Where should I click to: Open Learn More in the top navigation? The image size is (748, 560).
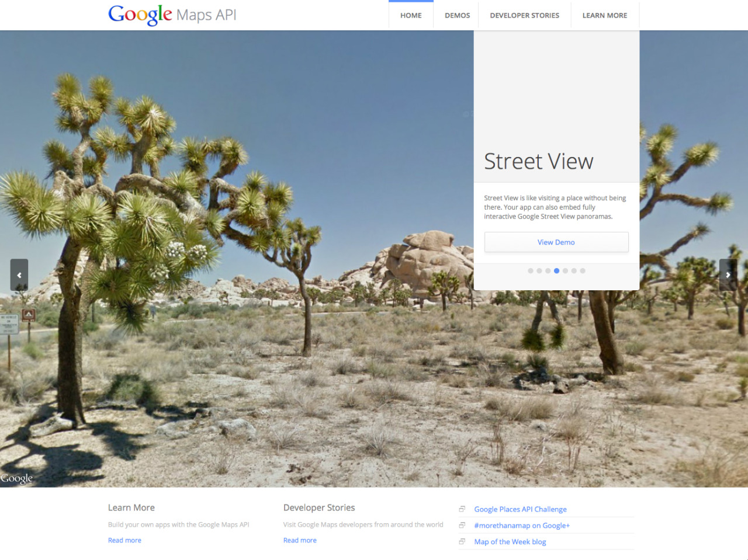coord(605,15)
